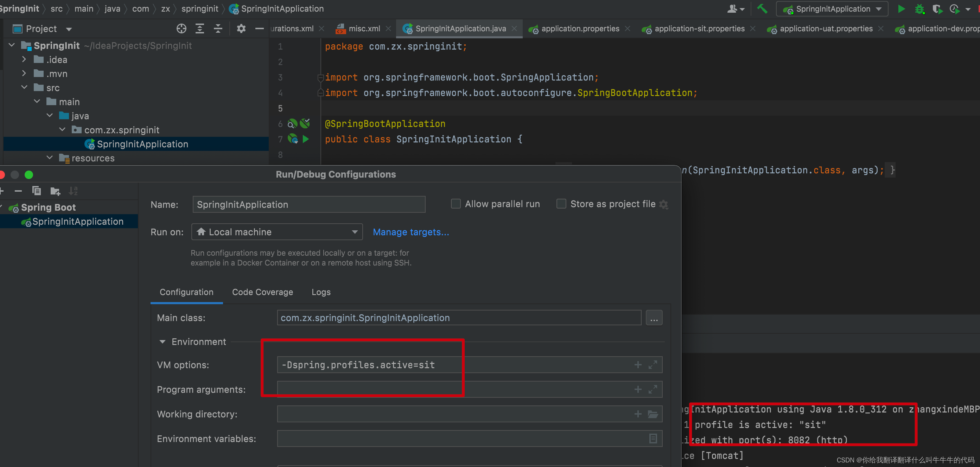This screenshot has width=980, height=467.
Task: Browse working directory folder icon
Action: coord(653,414)
